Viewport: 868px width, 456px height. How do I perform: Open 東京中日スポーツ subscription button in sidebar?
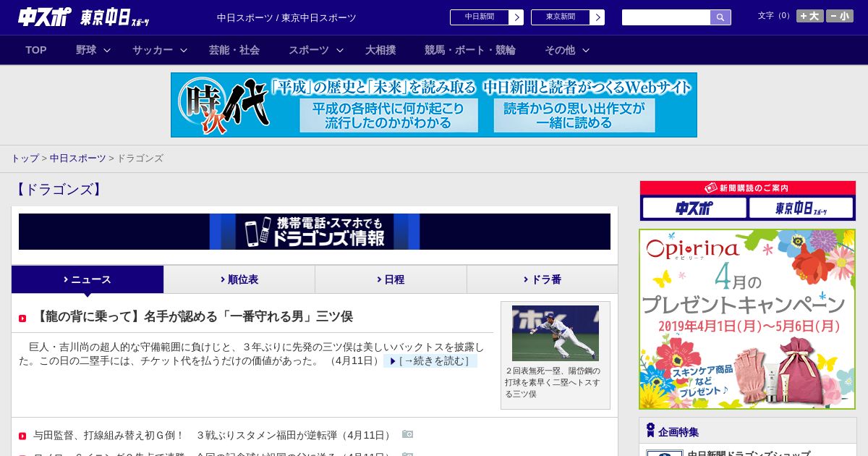[801, 208]
